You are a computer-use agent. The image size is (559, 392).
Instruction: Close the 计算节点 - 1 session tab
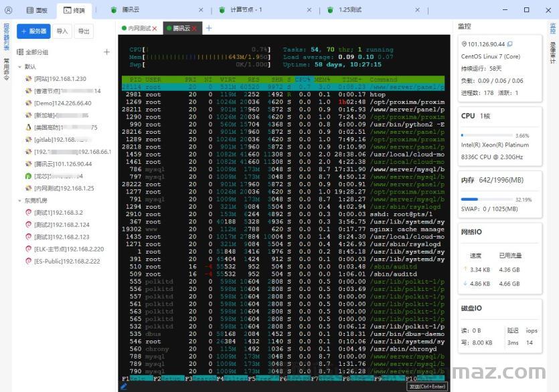click(x=309, y=10)
